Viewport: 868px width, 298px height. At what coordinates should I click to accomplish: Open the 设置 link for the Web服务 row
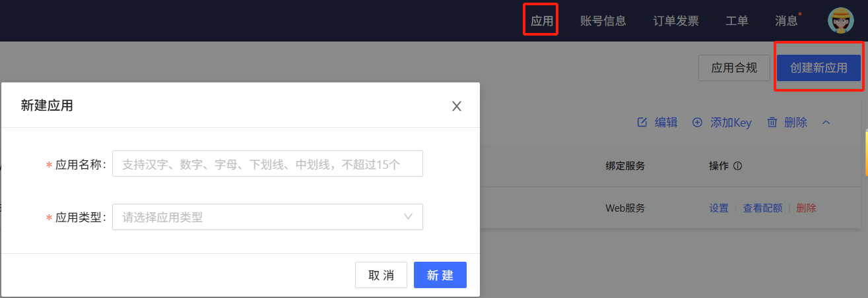click(719, 208)
